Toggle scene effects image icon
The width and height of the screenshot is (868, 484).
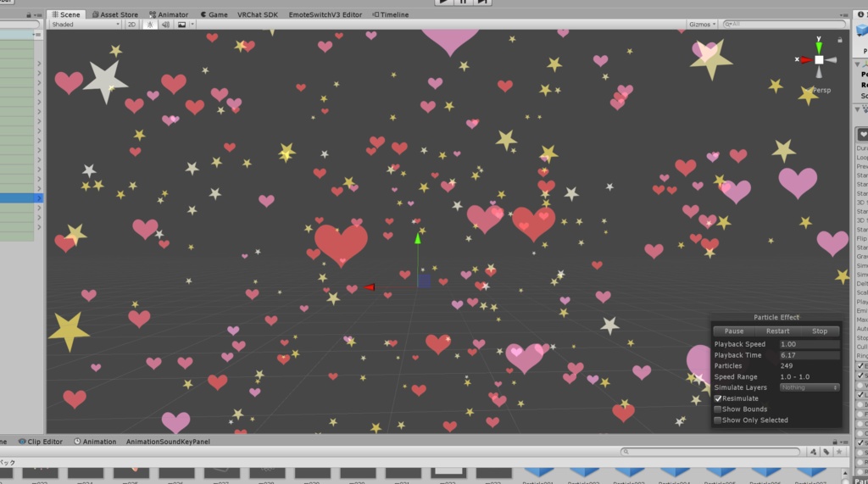[181, 25]
